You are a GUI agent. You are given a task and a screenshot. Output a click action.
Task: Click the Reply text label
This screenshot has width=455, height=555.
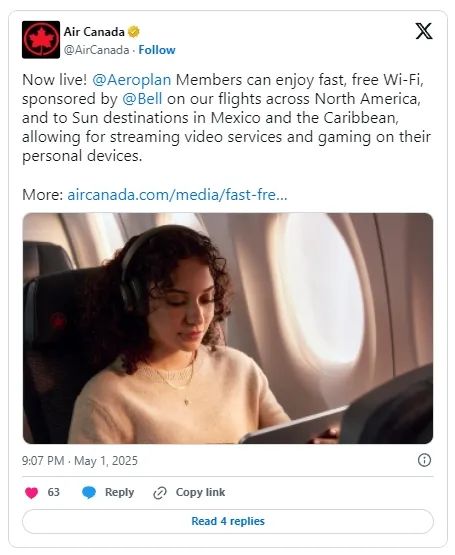119,492
